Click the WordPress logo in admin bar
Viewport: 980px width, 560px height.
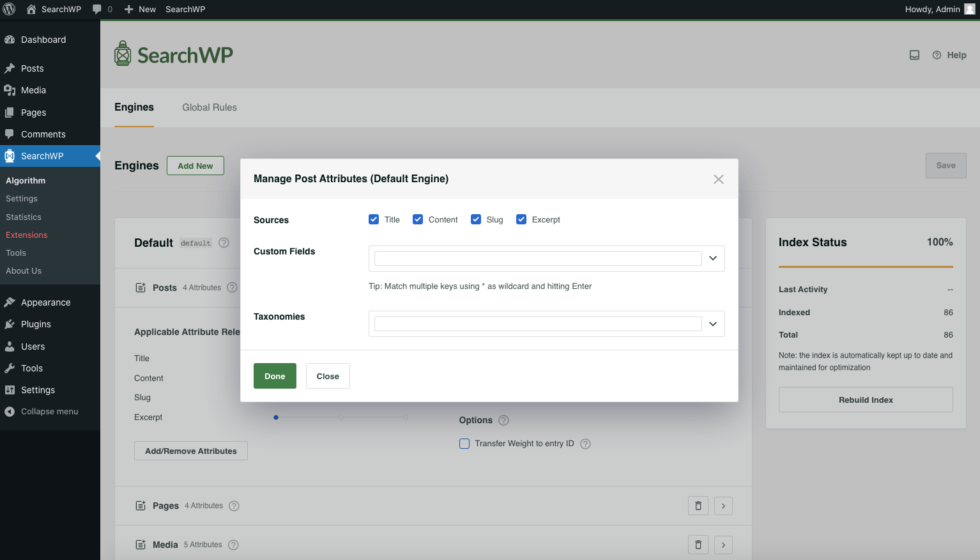click(10, 9)
